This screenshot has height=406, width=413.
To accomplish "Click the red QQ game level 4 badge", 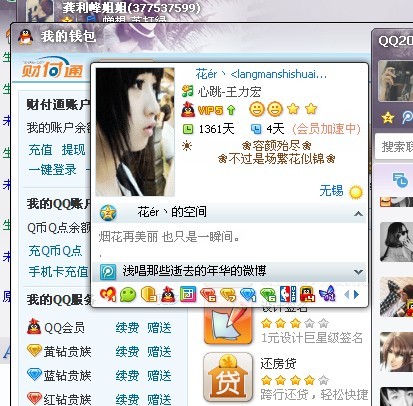I will [x=307, y=294].
